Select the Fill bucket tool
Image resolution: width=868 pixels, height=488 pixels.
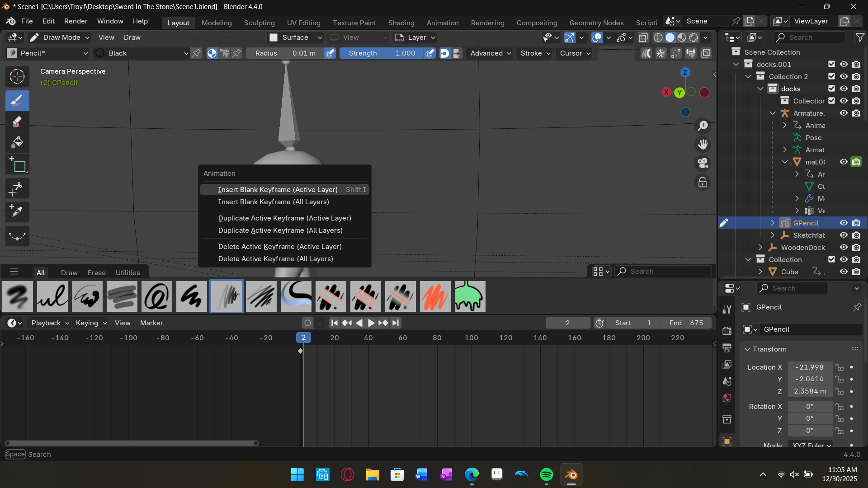click(x=17, y=142)
